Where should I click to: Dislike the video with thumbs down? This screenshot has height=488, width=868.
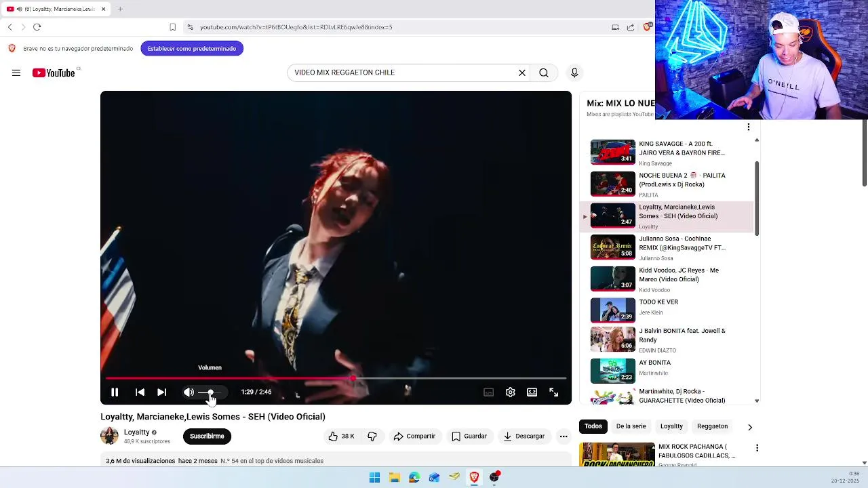click(x=372, y=436)
